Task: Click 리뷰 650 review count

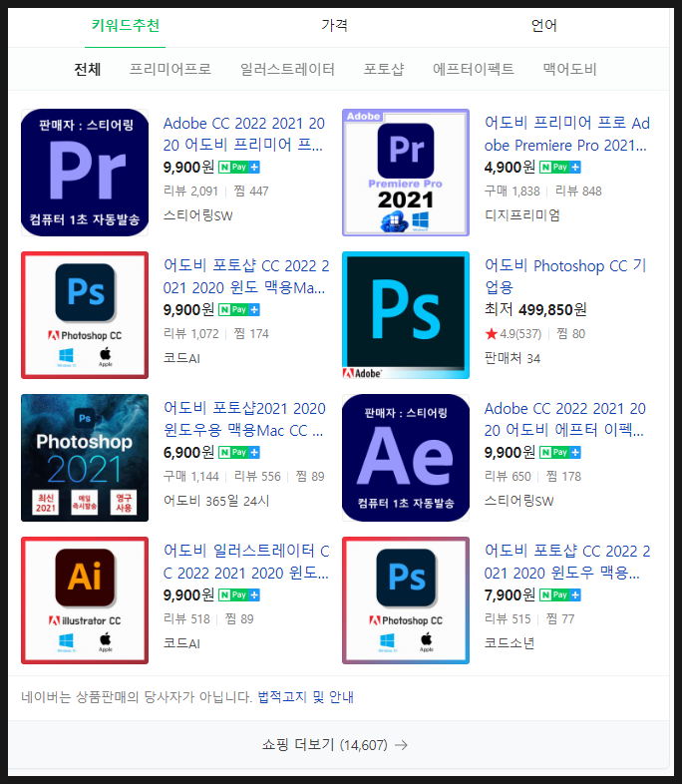Action: click(508, 476)
